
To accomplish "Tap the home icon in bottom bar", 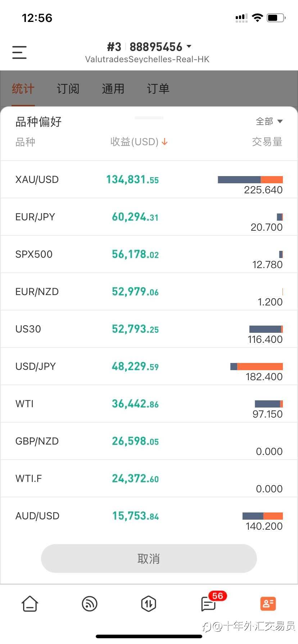I will [30, 603].
